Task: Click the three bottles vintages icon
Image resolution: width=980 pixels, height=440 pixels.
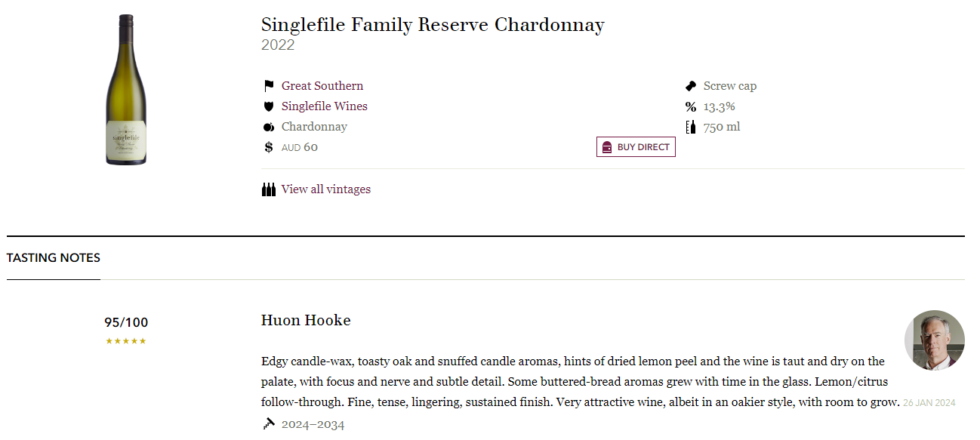Action: click(269, 189)
